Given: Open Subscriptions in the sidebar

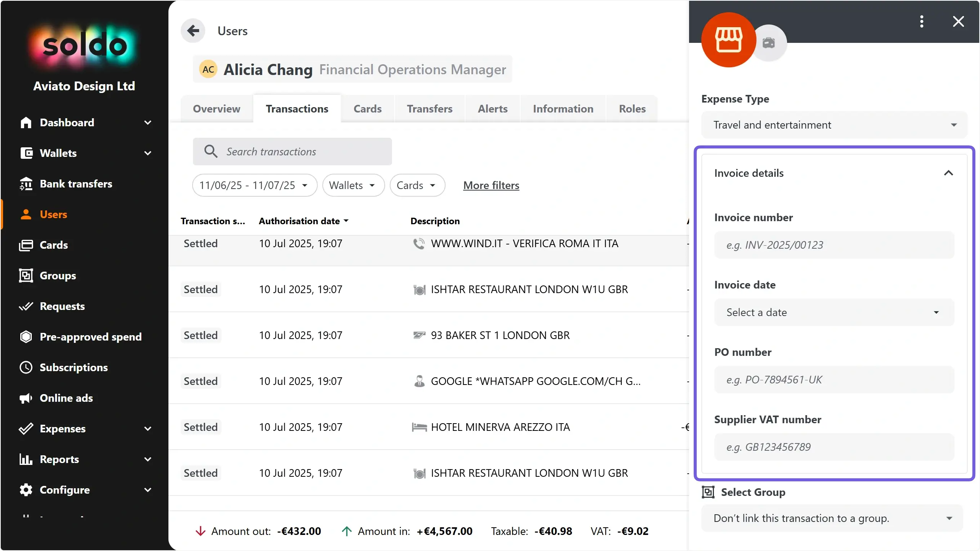Looking at the screenshot, I should pyautogui.click(x=73, y=367).
